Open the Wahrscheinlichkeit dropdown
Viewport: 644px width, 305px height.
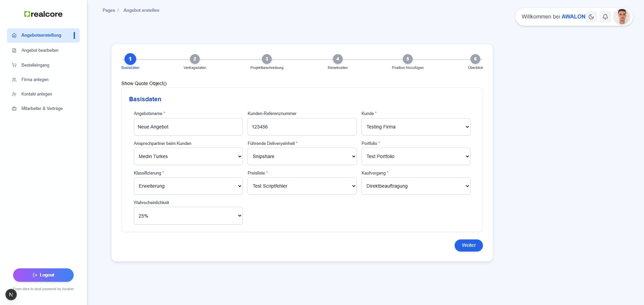(x=188, y=216)
